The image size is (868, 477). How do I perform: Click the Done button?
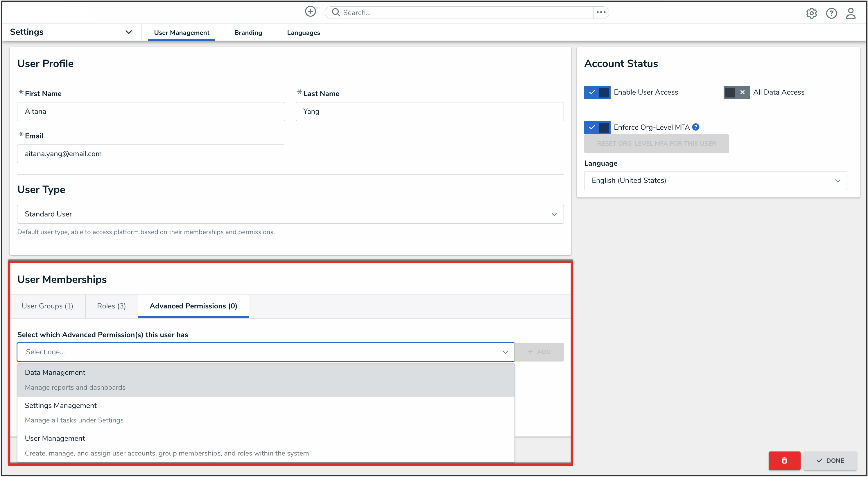click(830, 460)
